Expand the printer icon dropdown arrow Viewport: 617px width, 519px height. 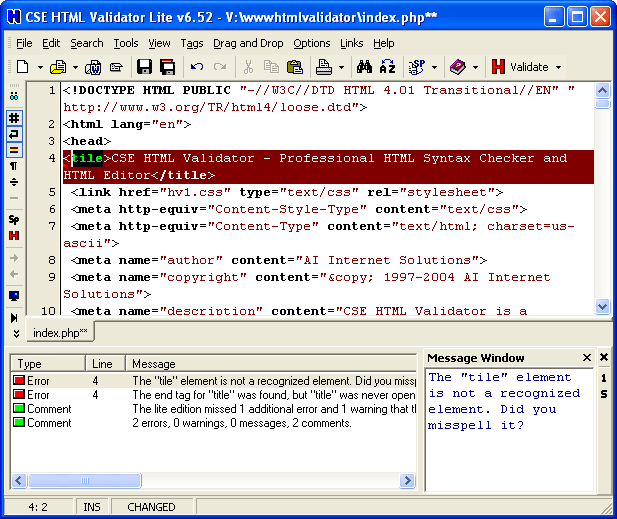pyautogui.click(x=341, y=68)
